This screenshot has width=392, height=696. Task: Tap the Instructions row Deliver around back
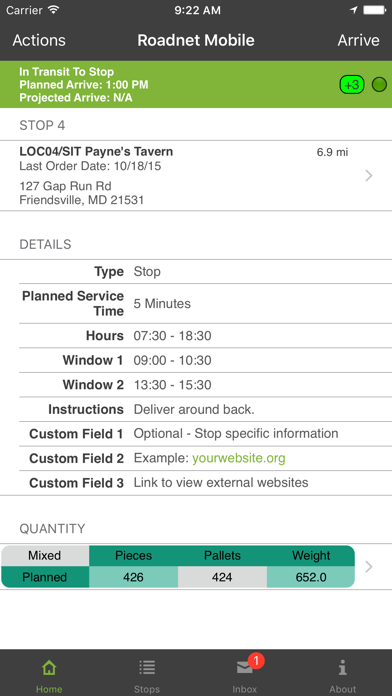[196, 409]
